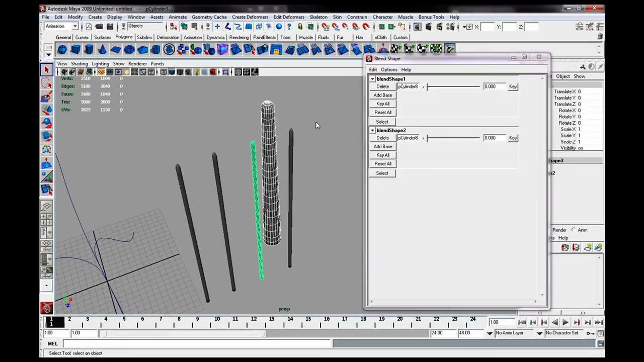Click Reset All under blendShape2
The image size is (644, 362).
(382, 163)
